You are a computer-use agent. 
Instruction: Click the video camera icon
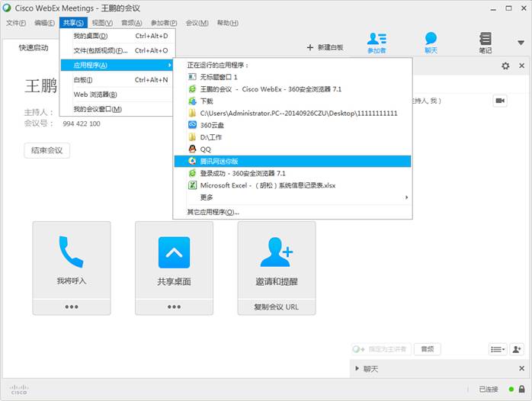pos(500,101)
